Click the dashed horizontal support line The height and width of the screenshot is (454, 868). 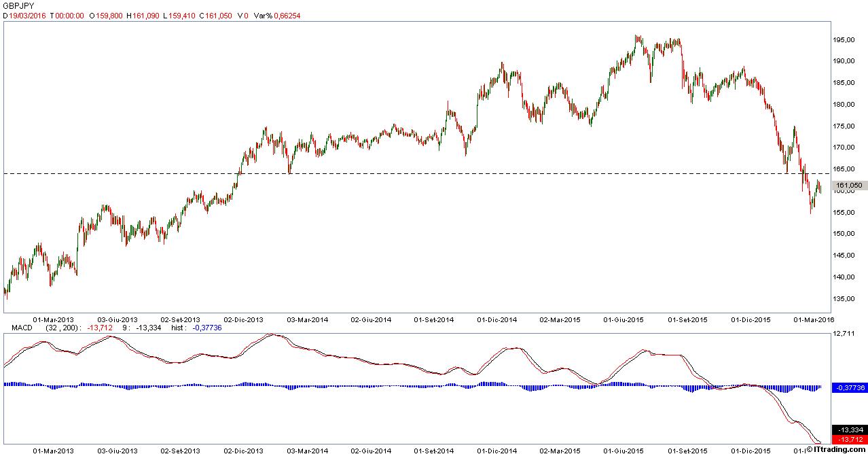408,174
